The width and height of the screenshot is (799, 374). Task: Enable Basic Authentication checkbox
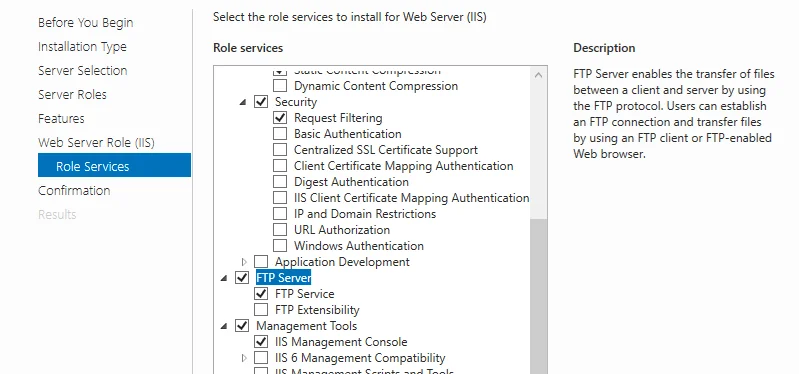pyautogui.click(x=280, y=134)
